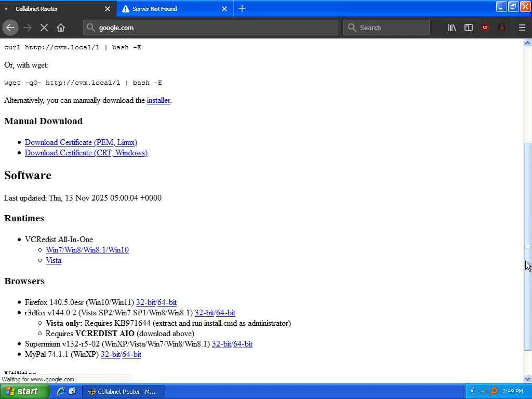Select Collabnet Router taskbar button
This screenshot has width=532, height=399.
coord(124,392)
